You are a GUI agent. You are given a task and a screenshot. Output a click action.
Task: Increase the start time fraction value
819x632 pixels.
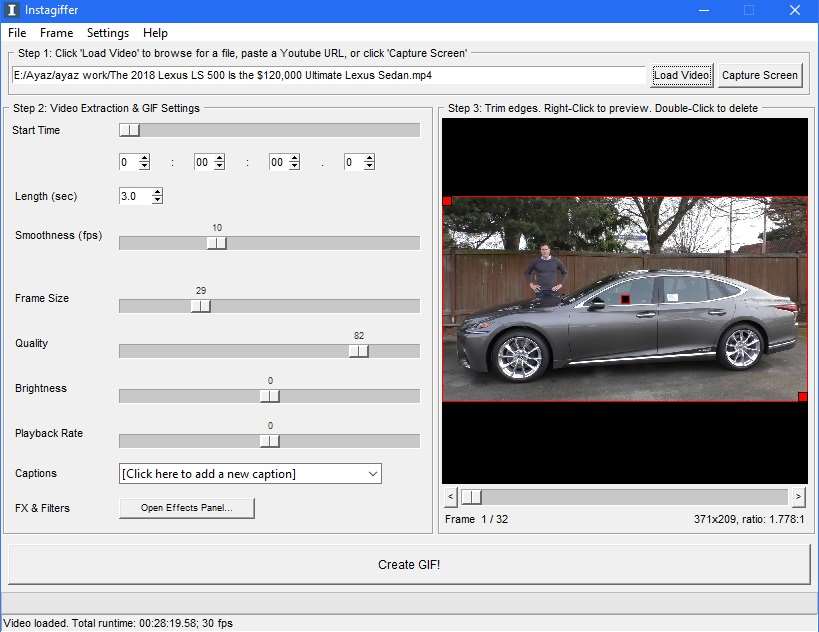(x=369, y=158)
